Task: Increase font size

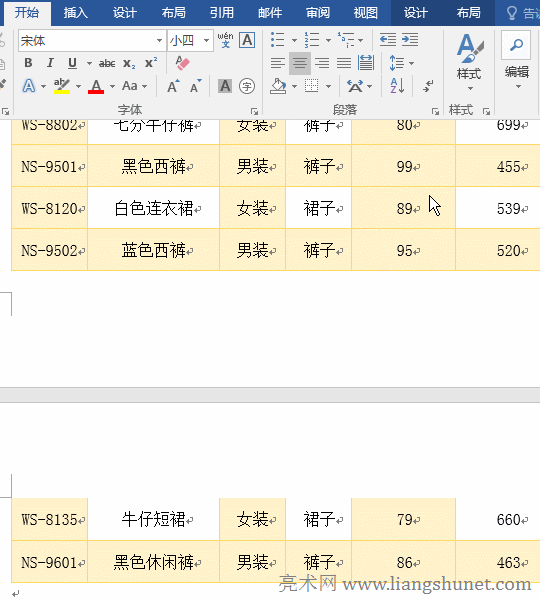Action: click(173, 86)
